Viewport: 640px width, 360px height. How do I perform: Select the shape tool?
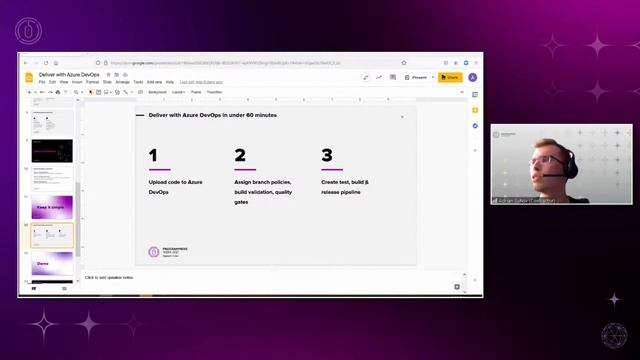pyautogui.click(x=118, y=92)
